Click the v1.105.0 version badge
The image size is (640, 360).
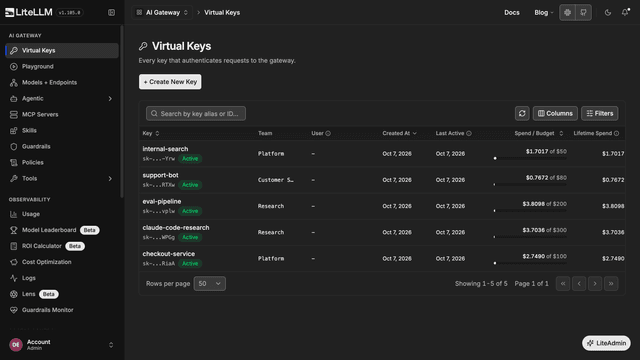(x=69, y=13)
